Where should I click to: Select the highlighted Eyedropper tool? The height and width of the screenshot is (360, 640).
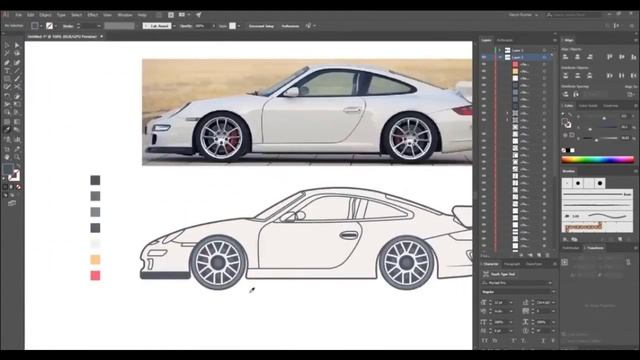click(7, 130)
